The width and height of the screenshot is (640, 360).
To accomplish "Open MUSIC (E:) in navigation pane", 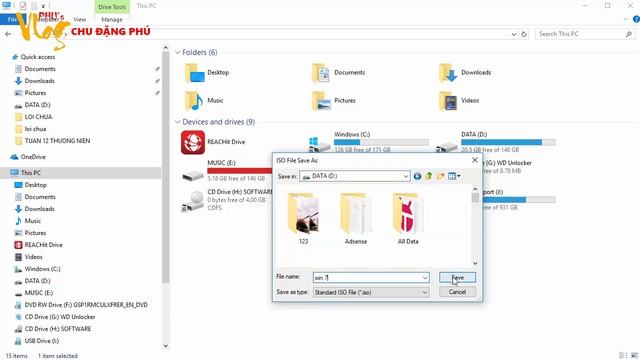I will [38, 293].
